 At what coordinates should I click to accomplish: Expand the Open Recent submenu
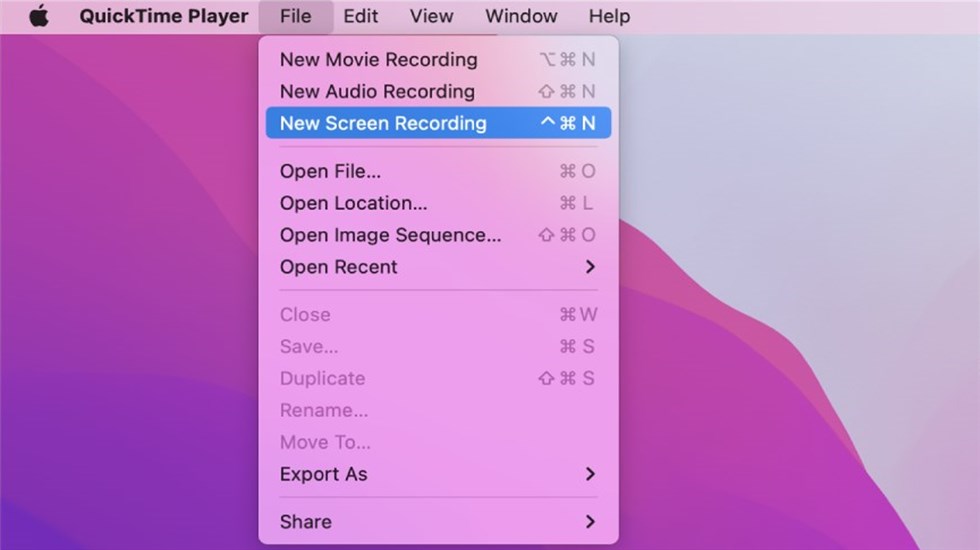(438, 267)
